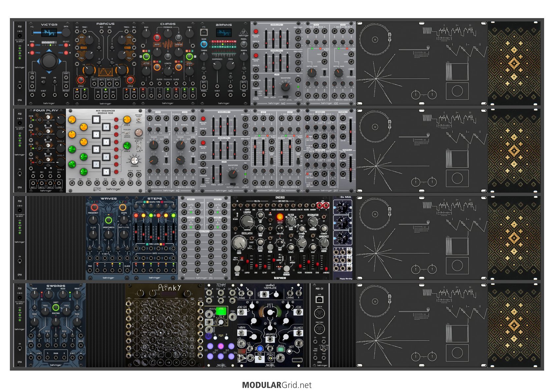Click the DATA knob on Victor

click(x=66, y=32)
